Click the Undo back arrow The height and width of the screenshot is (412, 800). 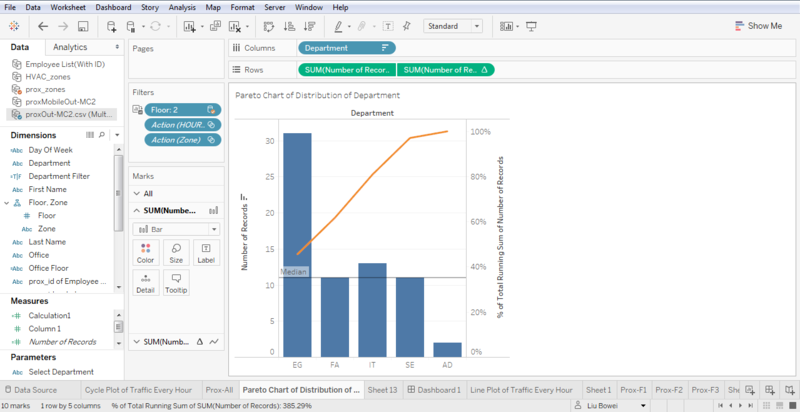coord(43,27)
